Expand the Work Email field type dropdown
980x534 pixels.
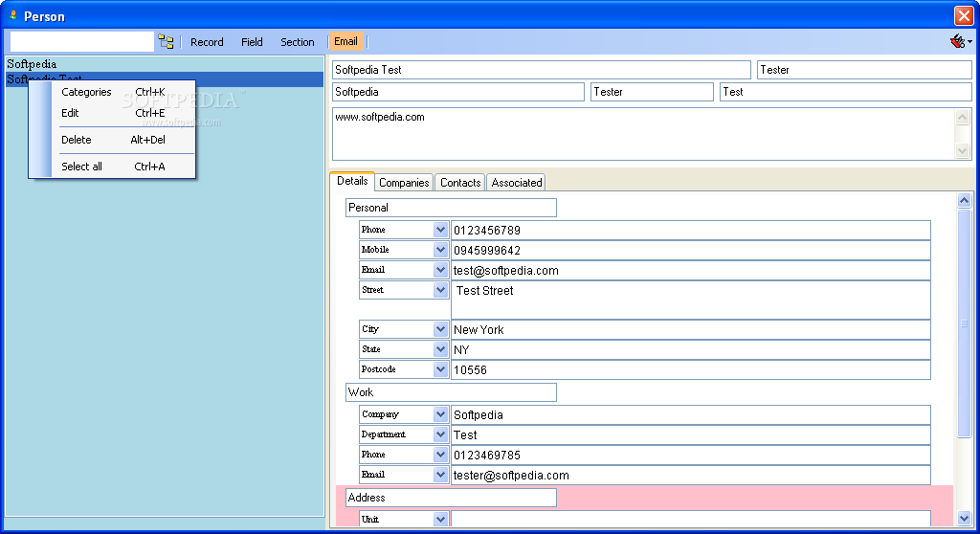[440, 475]
